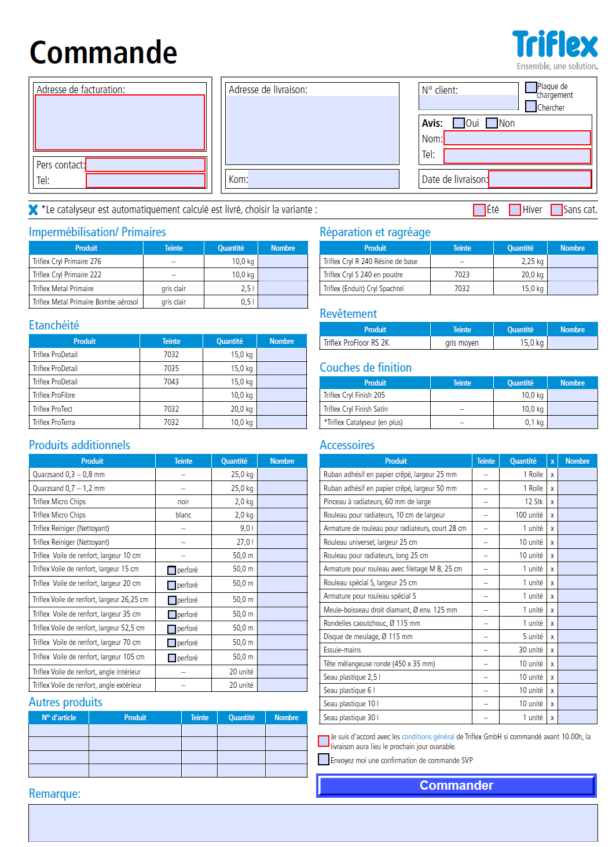Click the Avis Nom input field
Viewport: 616px width, 847px height.
click(x=517, y=138)
